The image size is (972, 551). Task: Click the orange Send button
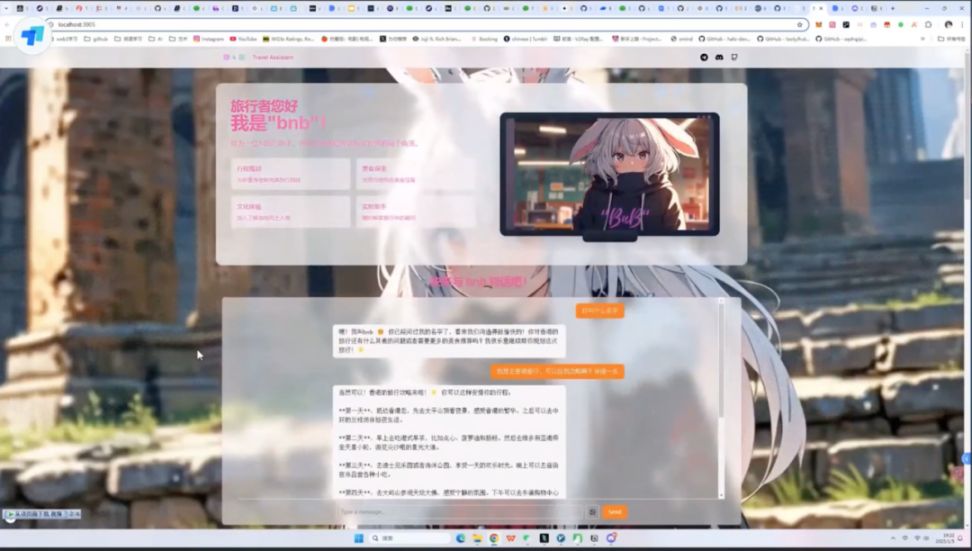pyautogui.click(x=614, y=511)
